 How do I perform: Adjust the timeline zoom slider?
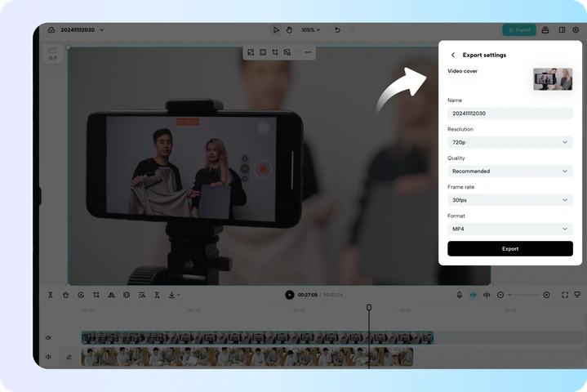click(523, 295)
